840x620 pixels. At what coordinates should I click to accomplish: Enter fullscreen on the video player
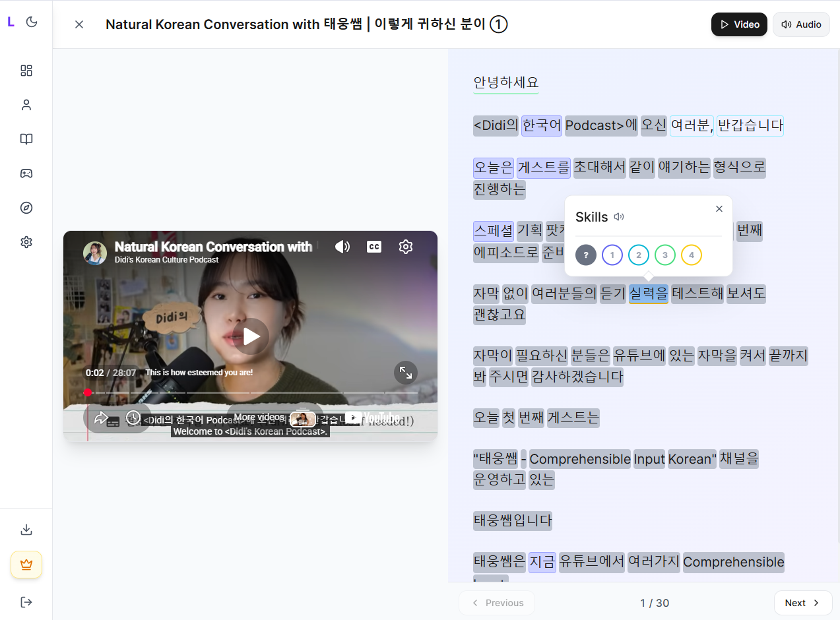coord(406,373)
